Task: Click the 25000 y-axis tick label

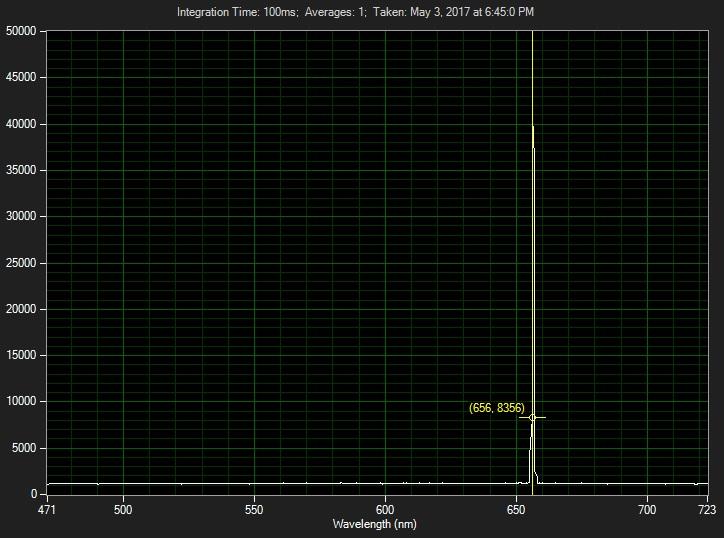Action: 21,263
